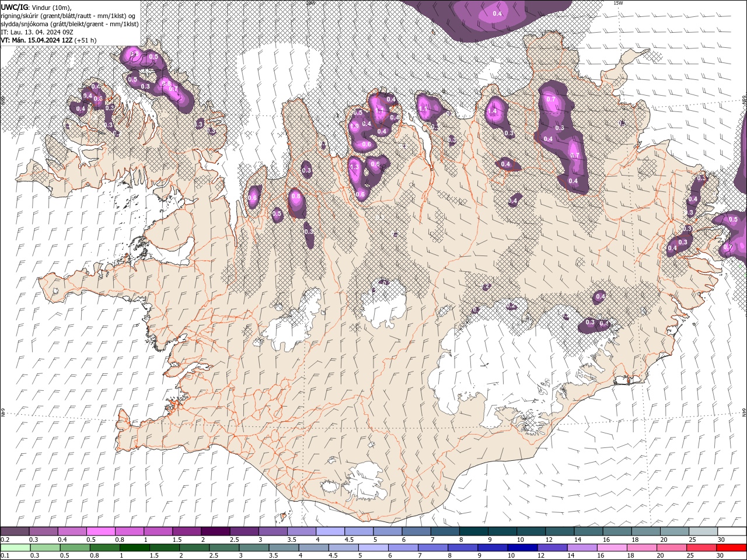Select the 'IT: Lau. 13. 04. 2024 09Z' line
The width and height of the screenshot is (747, 560).
[37, 32]
